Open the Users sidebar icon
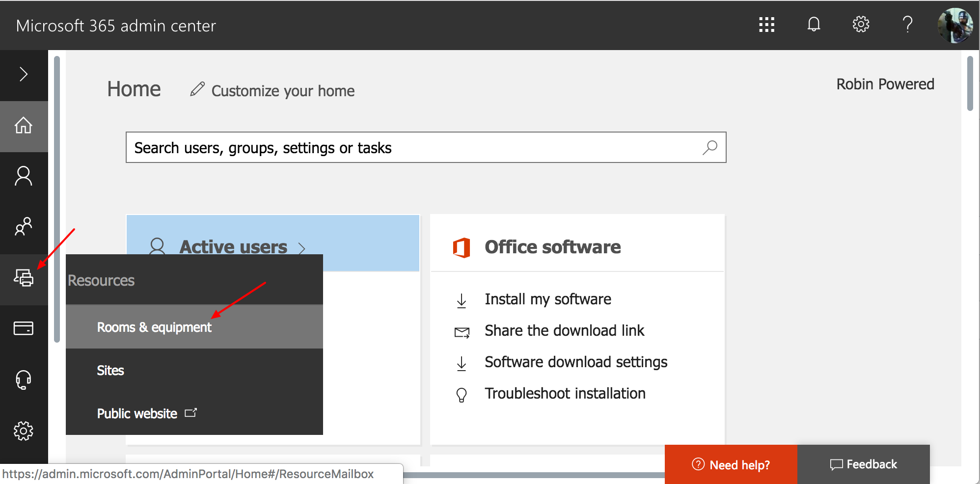 [24, 176]
